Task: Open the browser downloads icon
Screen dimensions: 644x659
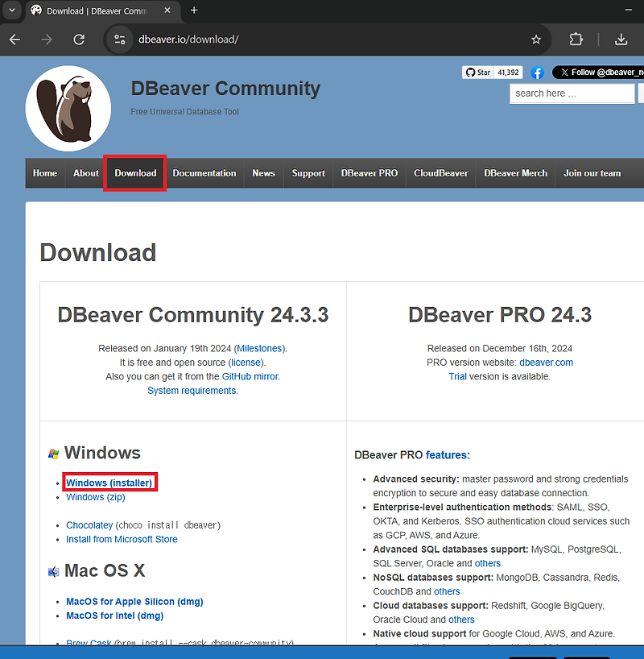Action: (x=621, y=39)
